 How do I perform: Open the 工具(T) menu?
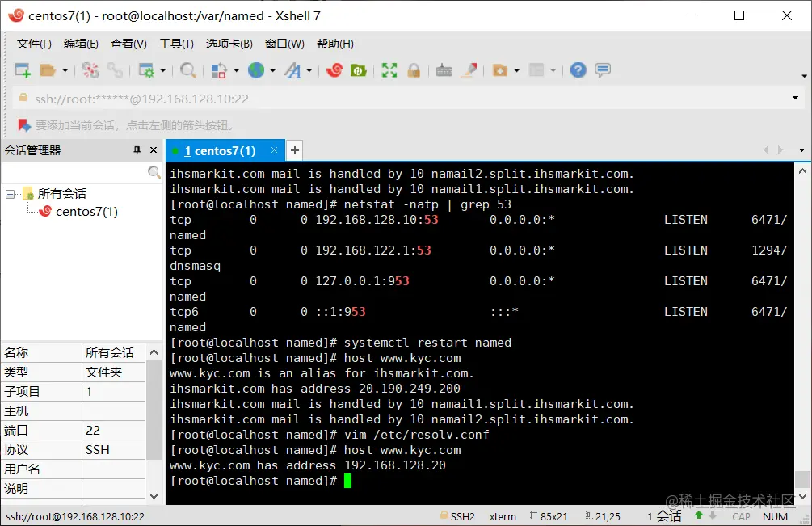click(176, 44)
